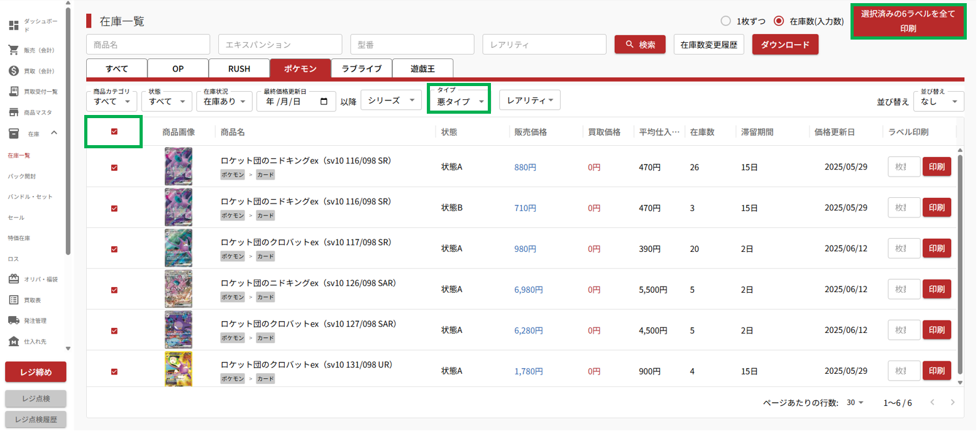
Task: Uncheck the 状態B ニドキングex row checkbox
Action: coord(114,208)
